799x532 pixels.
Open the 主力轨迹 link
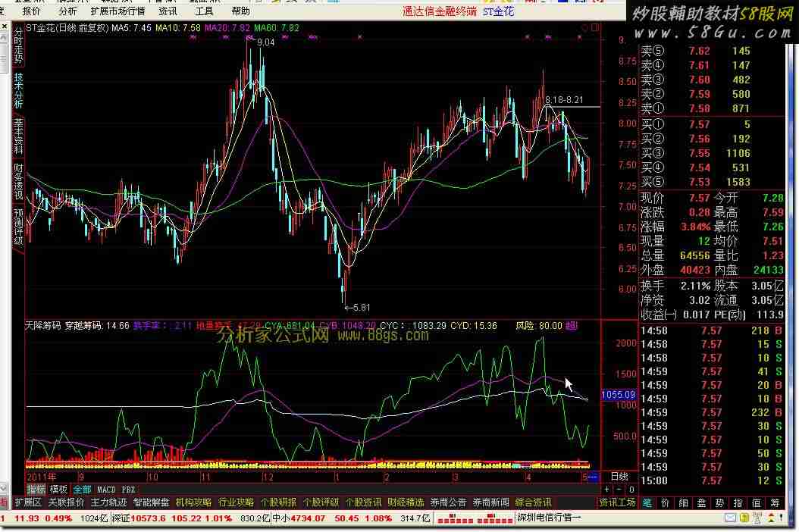click(108, 502)
